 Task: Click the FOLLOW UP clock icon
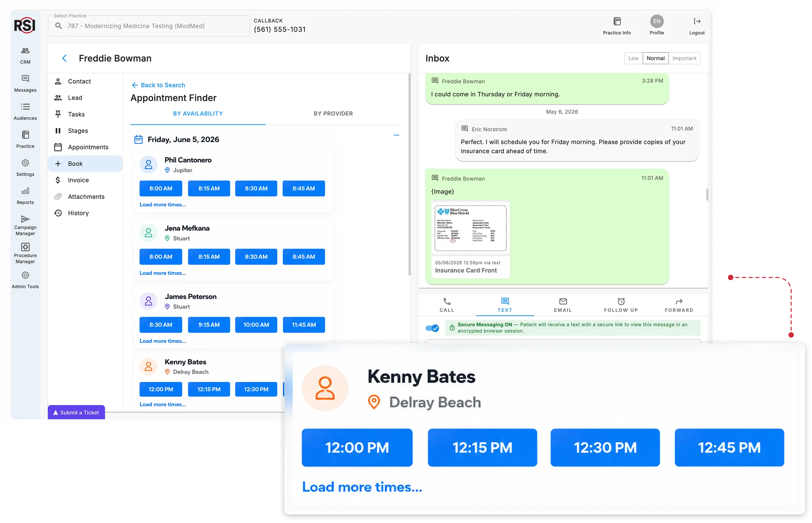[621, 302]
